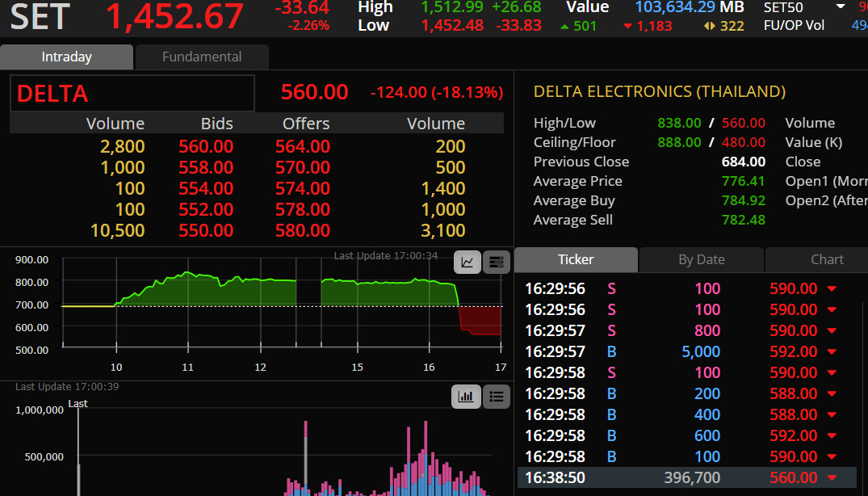This screenshot has height=496, width=868.
Task: Click the Average Price value 776.41
Action: [x=744, y=182]
